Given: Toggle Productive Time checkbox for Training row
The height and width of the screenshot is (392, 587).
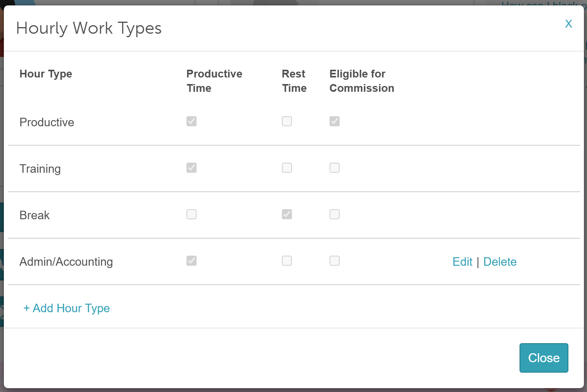Looking at the screenshot, I should coord(192,168).
